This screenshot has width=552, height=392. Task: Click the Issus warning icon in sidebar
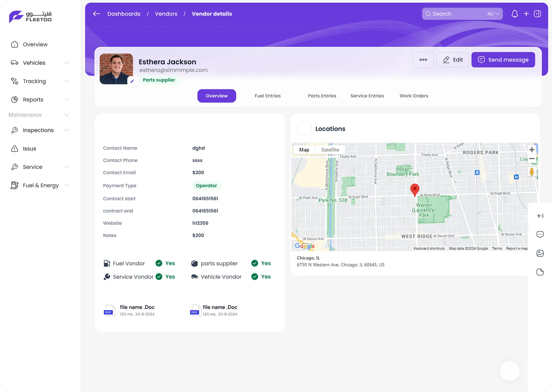coord(15,148)
